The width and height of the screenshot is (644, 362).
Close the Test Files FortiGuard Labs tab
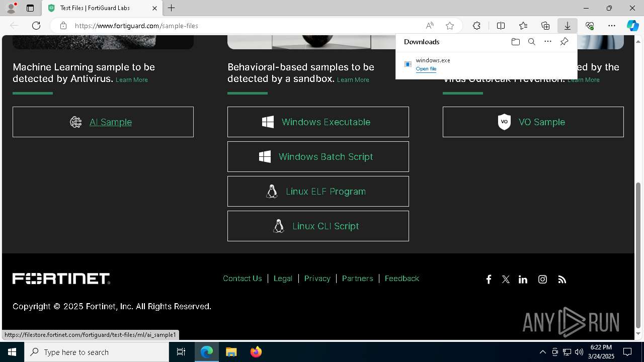pos(154,8)
